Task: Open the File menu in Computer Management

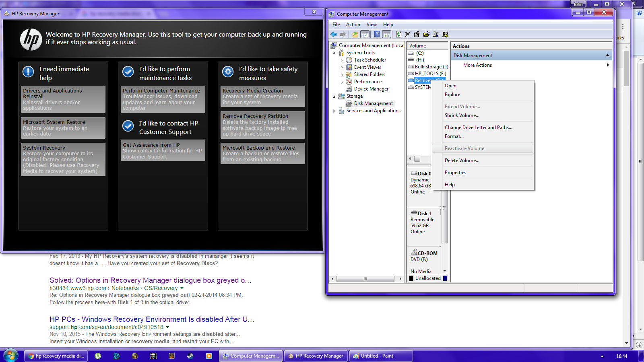Action: [x=336, y=25]
